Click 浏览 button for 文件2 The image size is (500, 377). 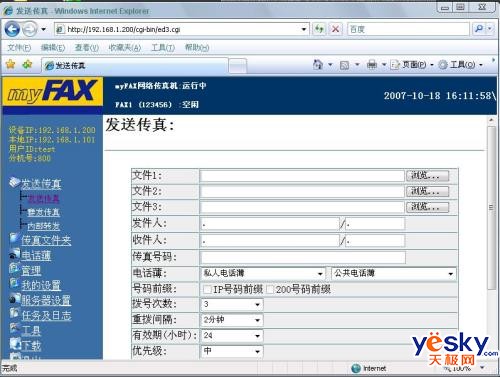(x=428, y=191)
